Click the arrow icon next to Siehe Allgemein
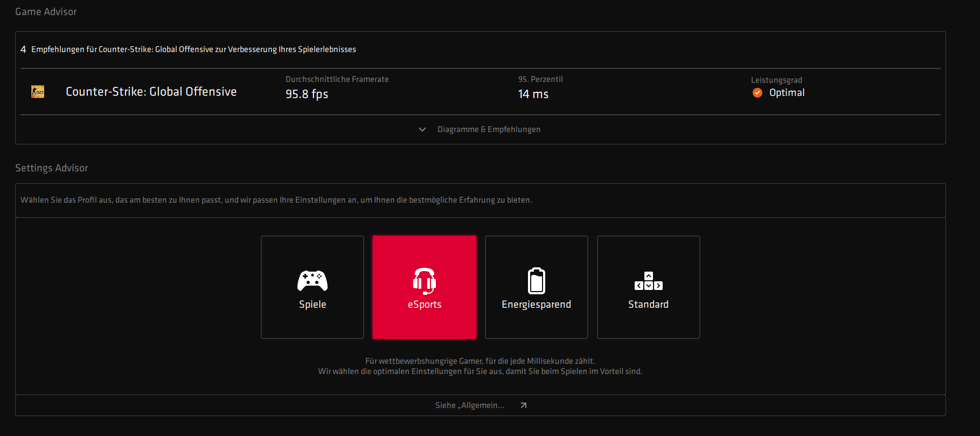 point(524,405)
